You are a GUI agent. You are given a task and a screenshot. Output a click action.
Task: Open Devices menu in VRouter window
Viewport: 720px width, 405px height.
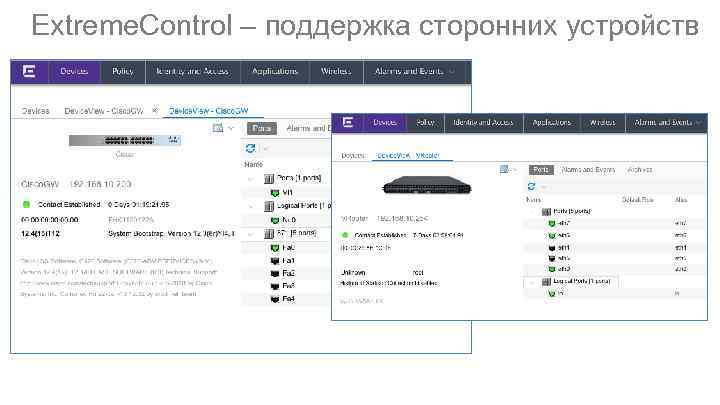(385, 122)
